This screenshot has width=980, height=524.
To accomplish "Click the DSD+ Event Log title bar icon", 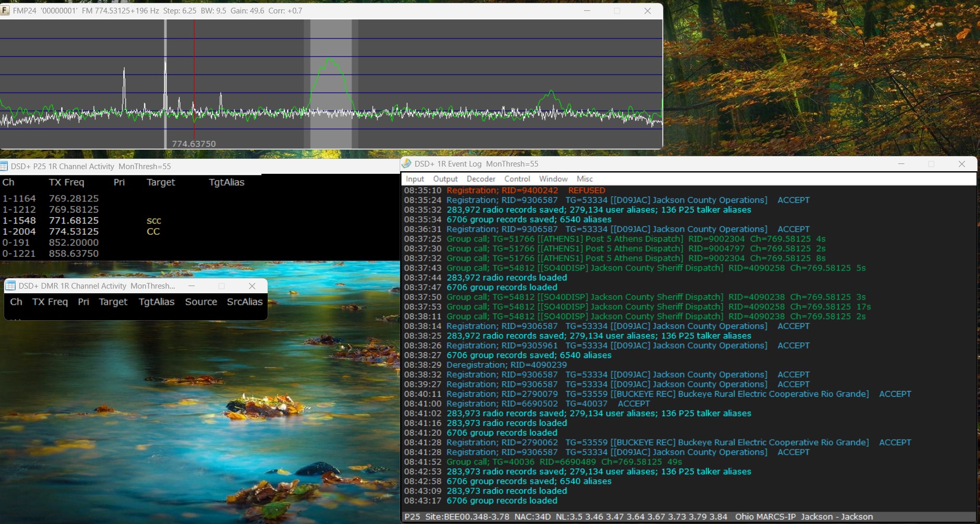I will tap(407, 164).
